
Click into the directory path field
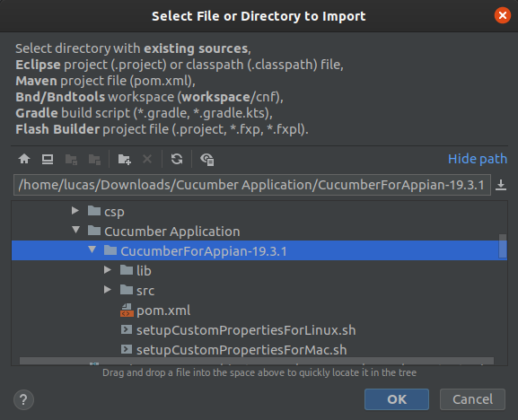click(x=252, y=185)
